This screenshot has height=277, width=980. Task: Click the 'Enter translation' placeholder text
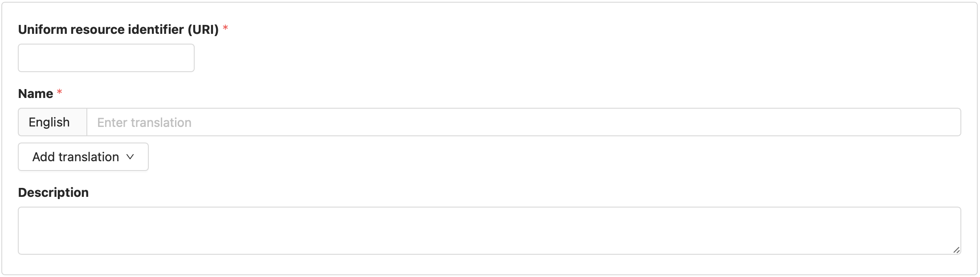point(144,122)
